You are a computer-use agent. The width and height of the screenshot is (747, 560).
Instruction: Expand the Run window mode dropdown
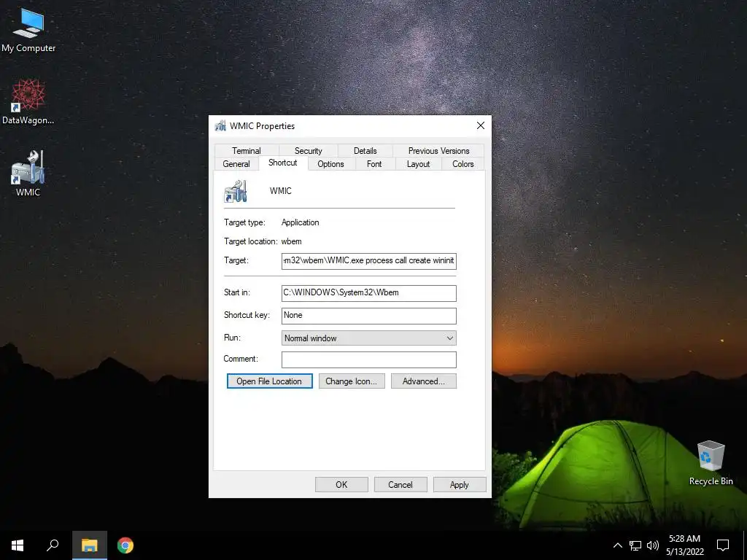point(368,338)
